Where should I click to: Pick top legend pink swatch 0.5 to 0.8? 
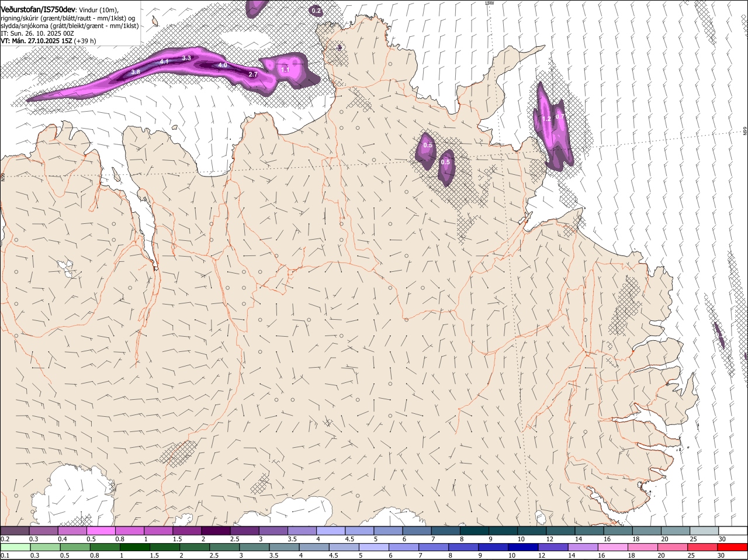coord(101,530)
